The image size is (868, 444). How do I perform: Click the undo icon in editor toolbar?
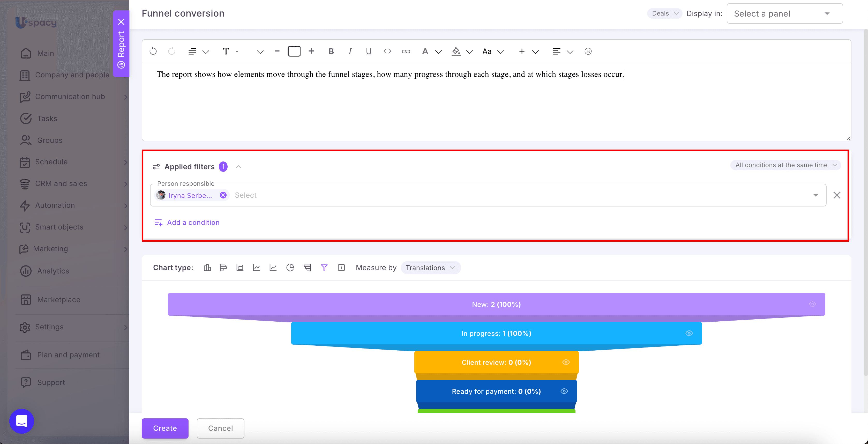point(153,51)
